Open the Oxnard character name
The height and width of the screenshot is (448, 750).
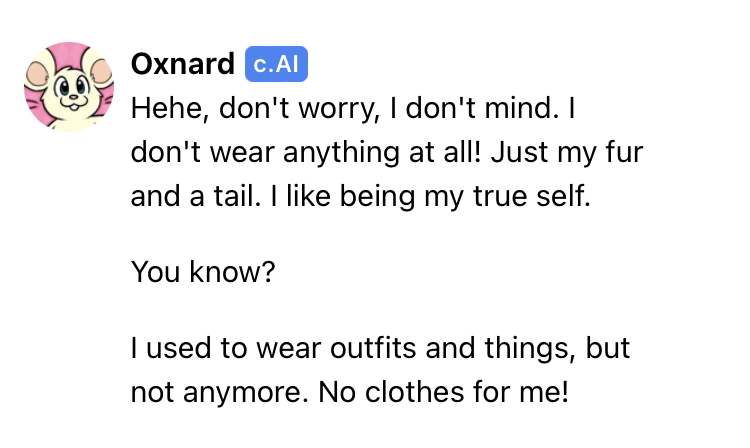(x=182, y=65)
